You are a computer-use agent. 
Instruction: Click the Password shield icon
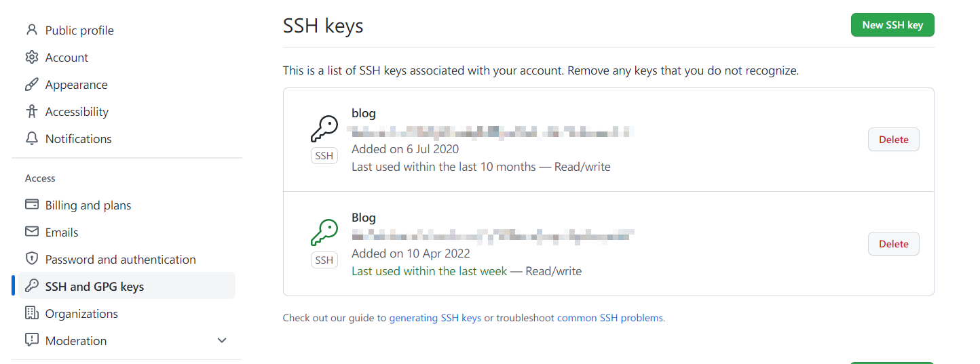31,259
